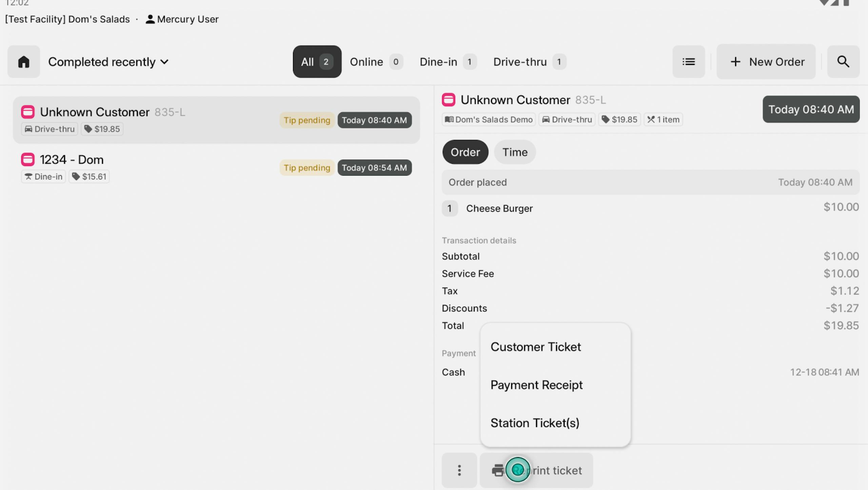Open the list view menu icon
Screen dimensions: 868x490
(689, 62)
